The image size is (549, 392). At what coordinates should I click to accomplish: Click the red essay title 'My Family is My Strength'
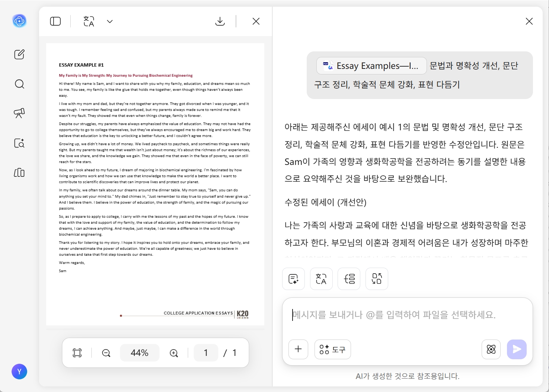pos(126,75)
